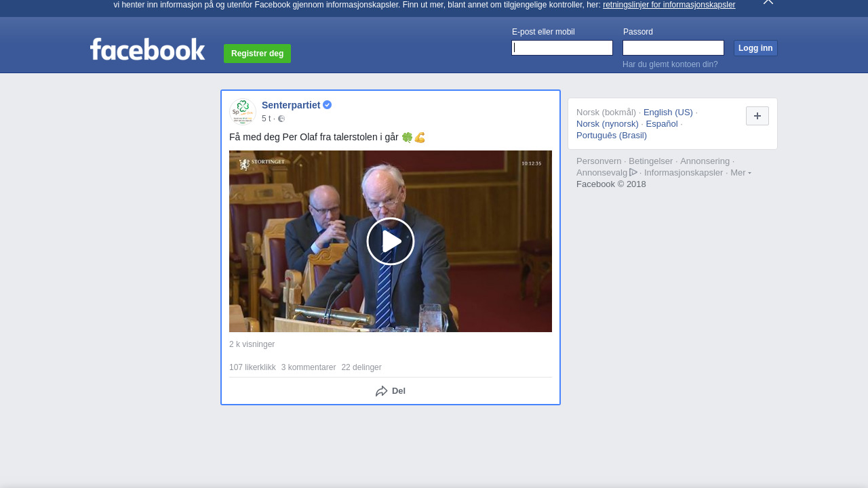Open Senterpartiet profile picture

click(x=243, y=111)
